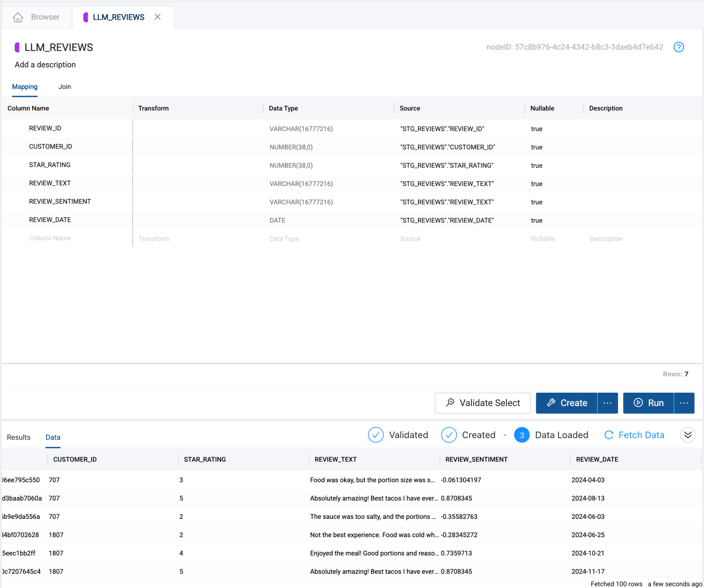
Task: Open the Browser home tab
Action: click(x=36, y=17)
